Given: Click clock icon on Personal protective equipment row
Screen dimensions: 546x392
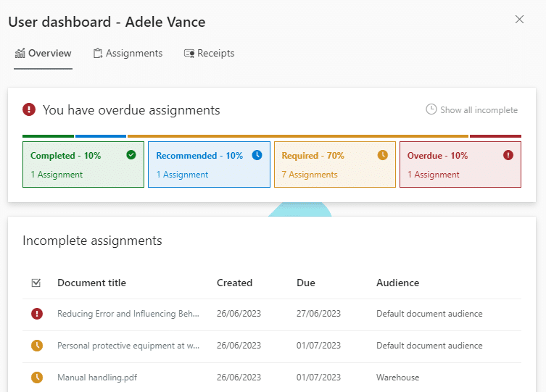Looking at the screenshot, I should pyautogui.click(x=37, y=346).
